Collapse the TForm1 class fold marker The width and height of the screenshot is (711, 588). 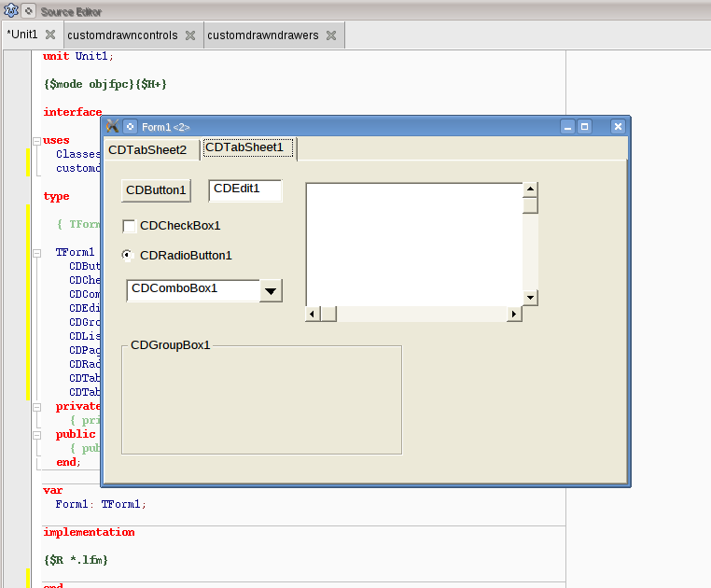[36, 253]
